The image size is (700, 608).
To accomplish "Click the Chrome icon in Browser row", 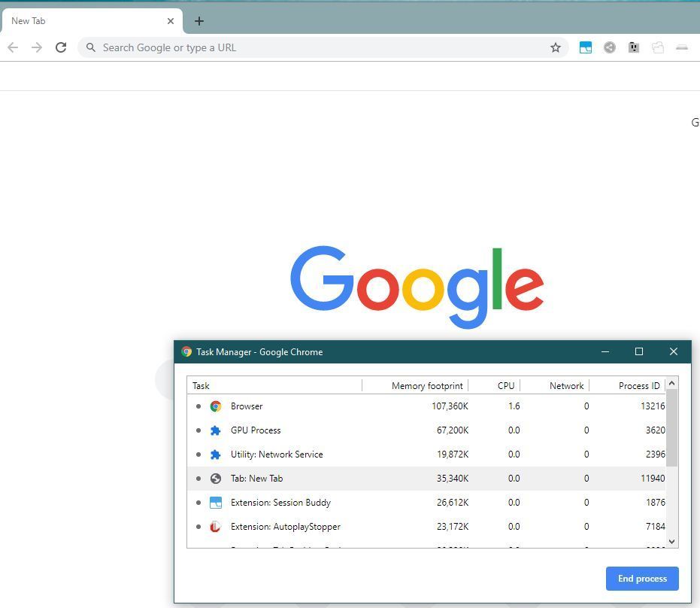I will 216,406.
